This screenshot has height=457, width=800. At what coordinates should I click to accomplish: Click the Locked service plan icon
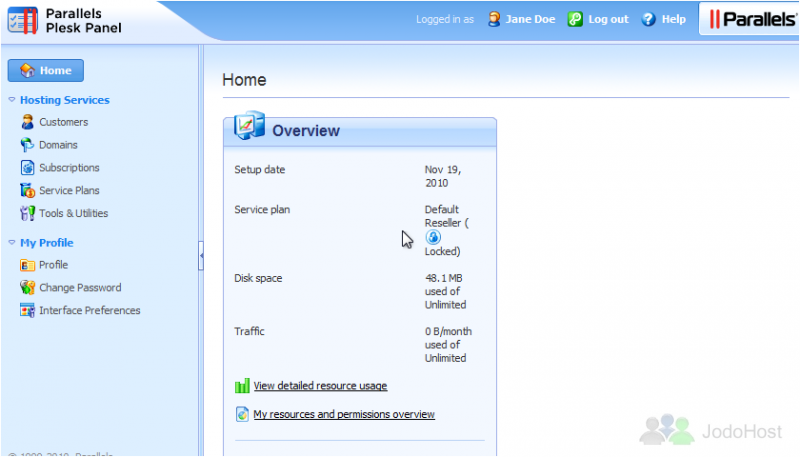[433, 237]
